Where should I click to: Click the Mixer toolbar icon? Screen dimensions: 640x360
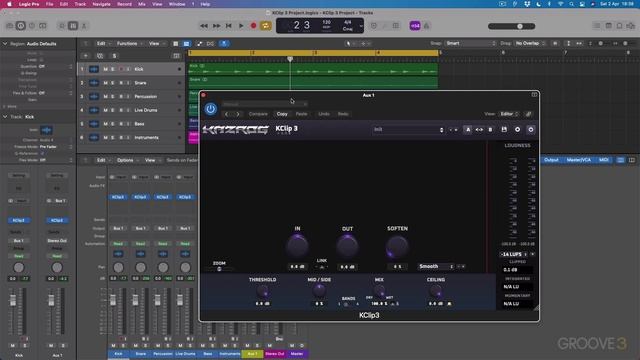[73, 26]
